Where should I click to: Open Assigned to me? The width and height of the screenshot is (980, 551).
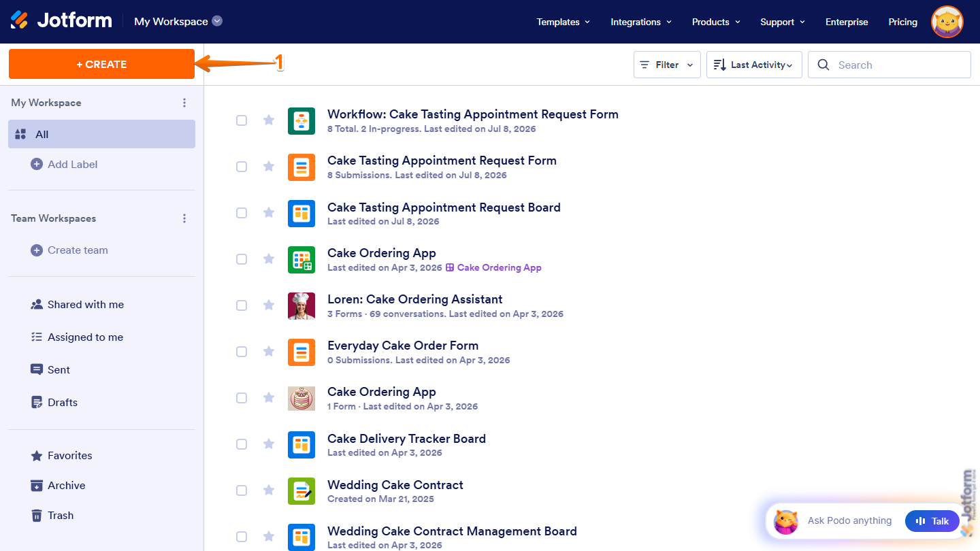tap(77, 337)
